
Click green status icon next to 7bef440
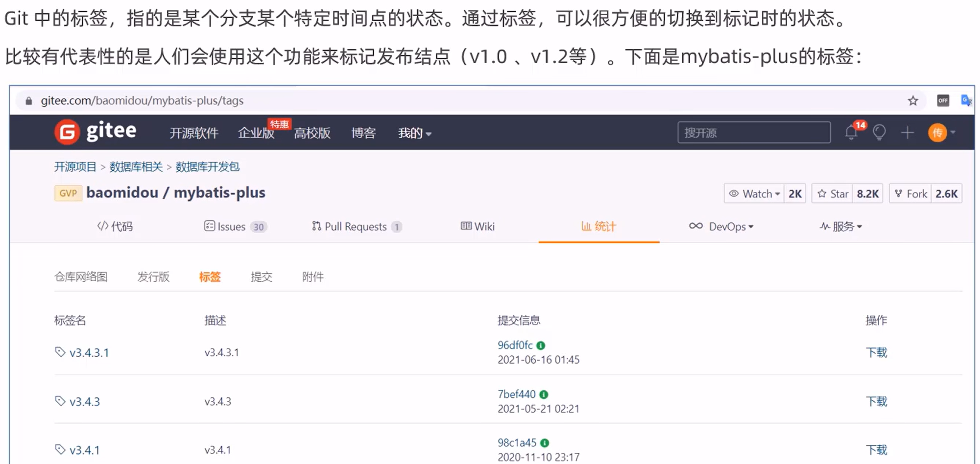click(x=544, y=394)
